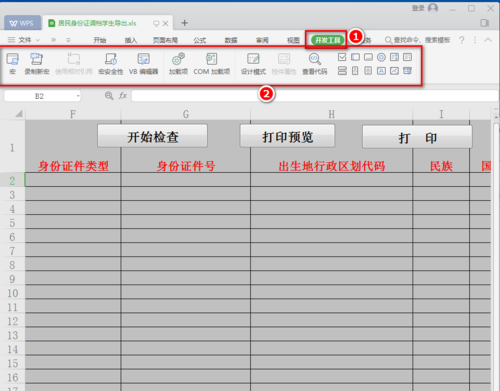Viewport: 500px width, 391px height.
Task: Click the select-all corner triangle
Action: click(x=19, y=114)
